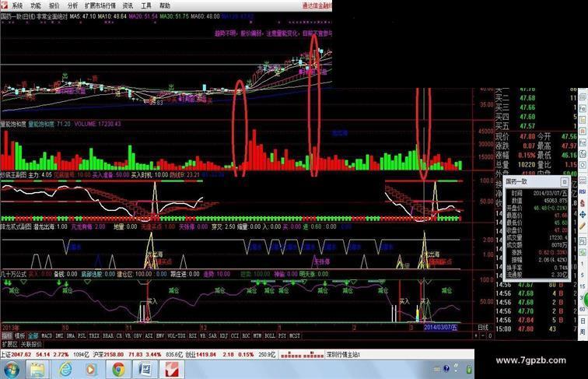Click the 买五 price 47.57 in the order book
This screenshot has width=588, height=379.
click(527, 126)
